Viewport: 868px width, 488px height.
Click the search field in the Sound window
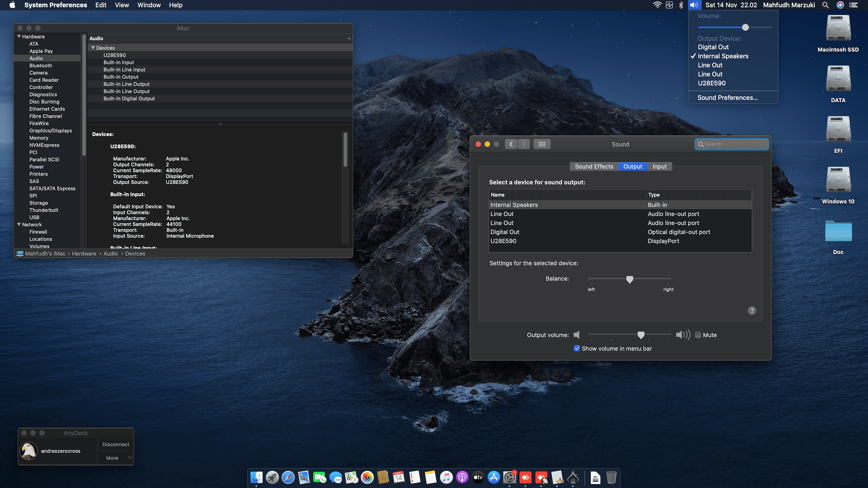point(731,144)
